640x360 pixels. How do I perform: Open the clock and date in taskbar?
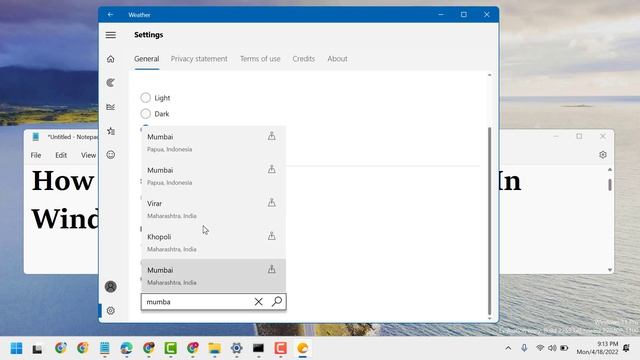597,348
